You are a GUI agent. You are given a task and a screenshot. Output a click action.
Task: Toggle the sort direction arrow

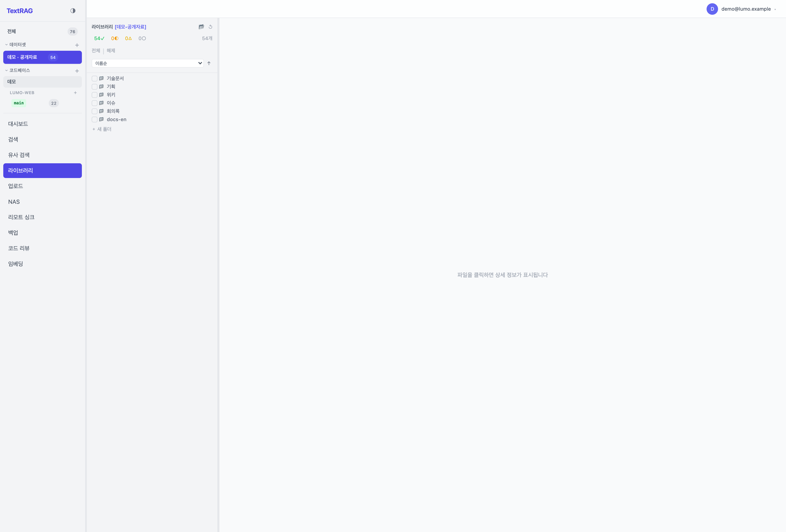pos(209,63)
